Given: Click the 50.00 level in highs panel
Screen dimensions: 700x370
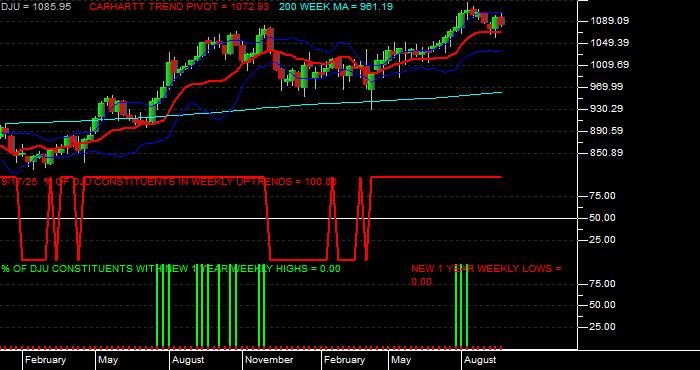Looking at the screenshot, I should click(x=603, y=305).
